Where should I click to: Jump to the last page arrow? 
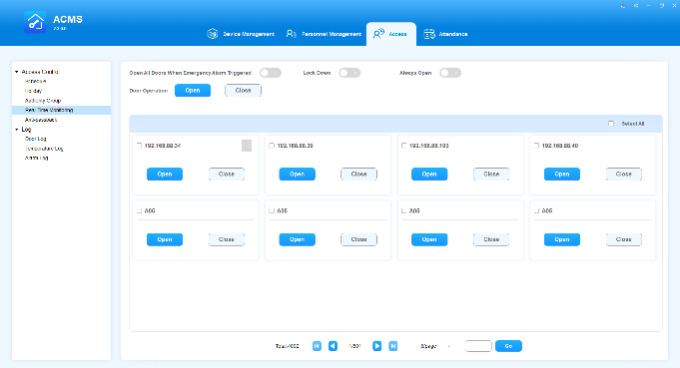(393, 346)
